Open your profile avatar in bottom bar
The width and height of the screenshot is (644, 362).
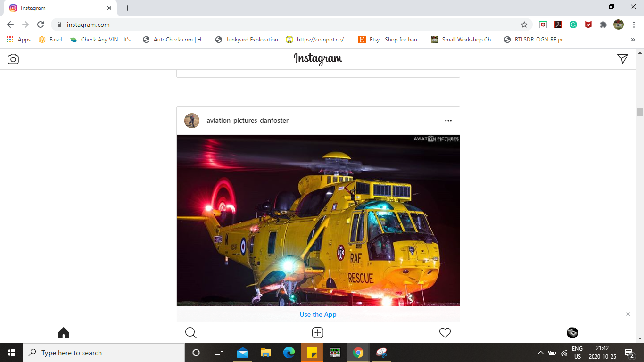572,333
